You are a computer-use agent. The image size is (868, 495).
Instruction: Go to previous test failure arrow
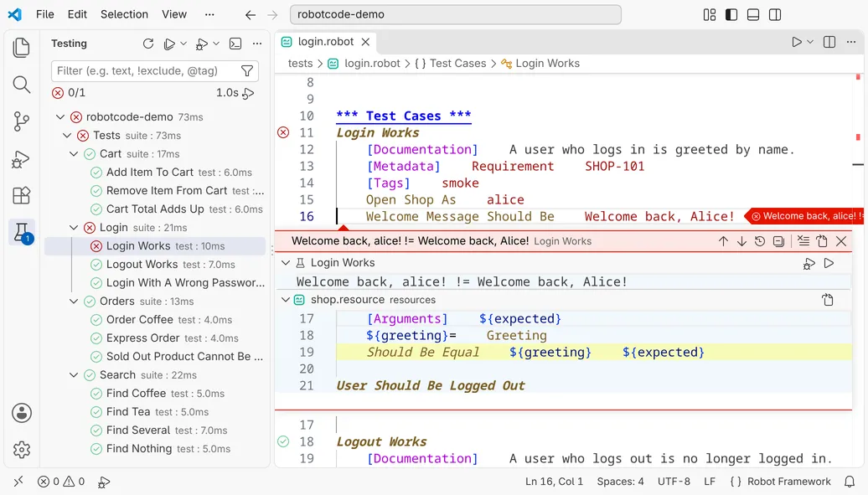(x=723, y=241)
